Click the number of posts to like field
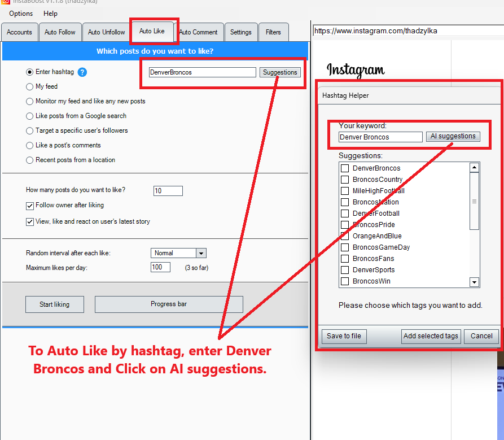 168,191
